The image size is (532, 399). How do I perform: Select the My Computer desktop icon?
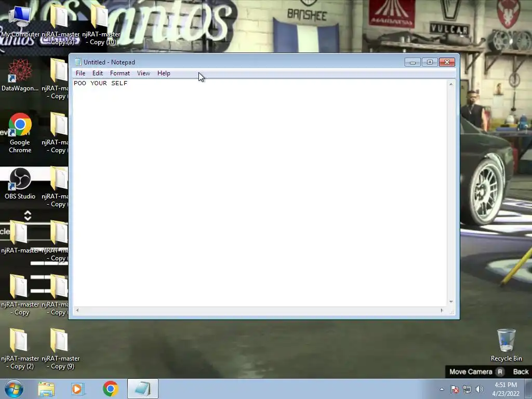pyautogui.click(x=20, y=21)
